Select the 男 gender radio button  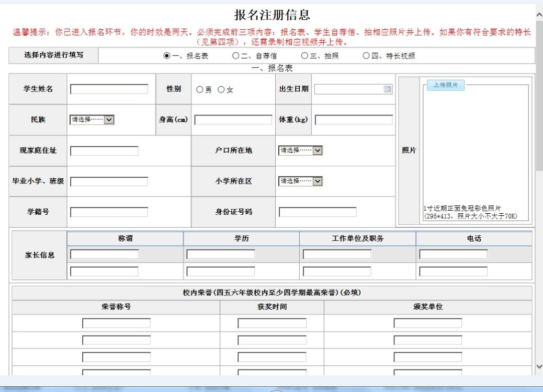pyautogui.click(x=200, y=90)
